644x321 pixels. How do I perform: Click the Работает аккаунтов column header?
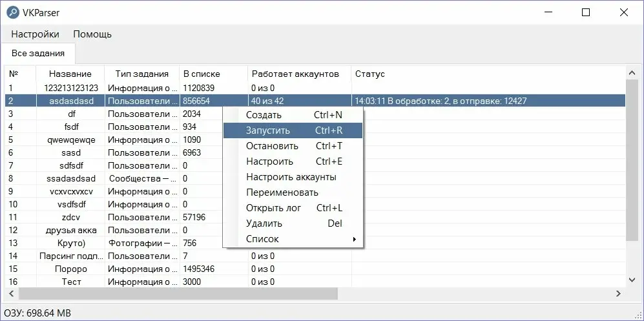295,74
